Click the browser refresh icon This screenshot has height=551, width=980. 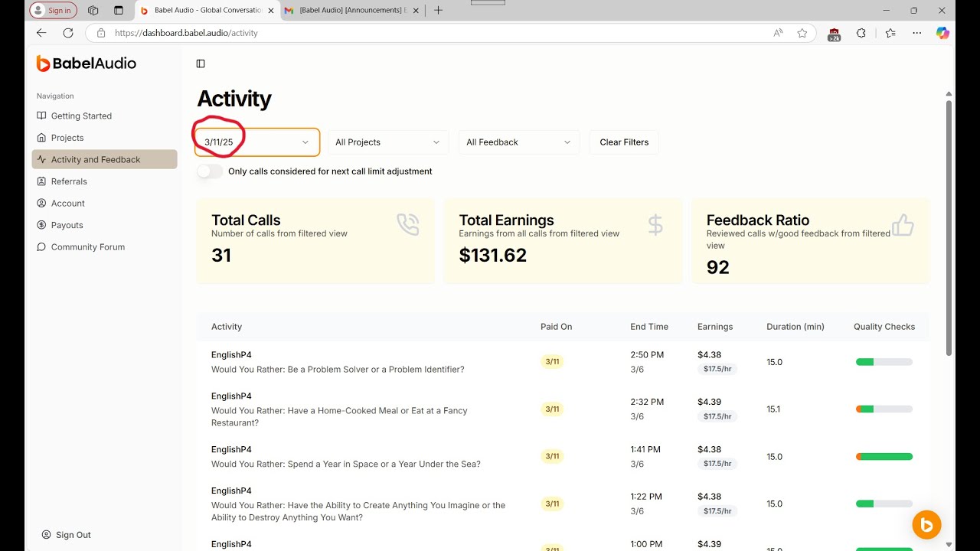pyautogui.click(x=68, y=33)
